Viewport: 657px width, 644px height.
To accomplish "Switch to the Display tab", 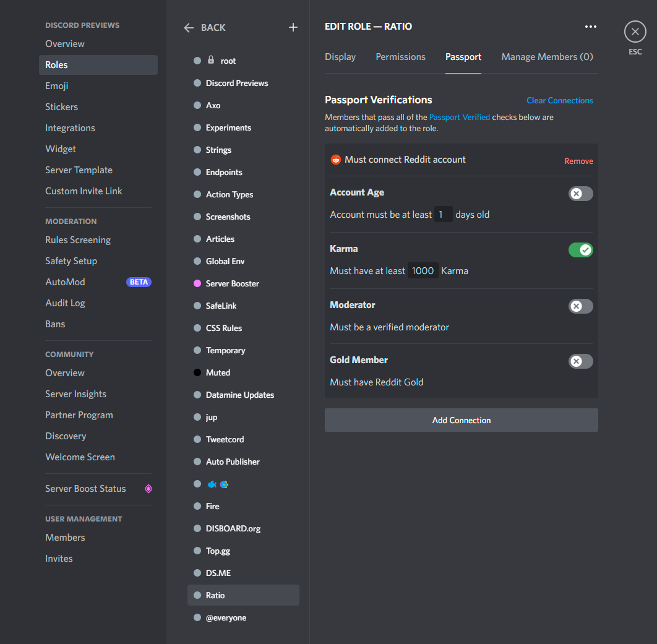I will (x=340, y=57).
